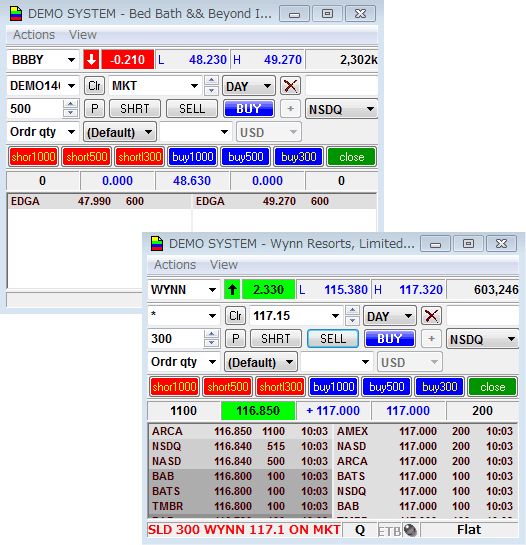Expand BBBY symbol dropdown
The image size is (526, 545).
(71, 60)
